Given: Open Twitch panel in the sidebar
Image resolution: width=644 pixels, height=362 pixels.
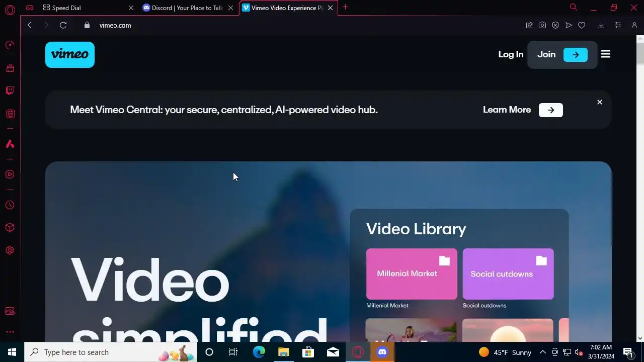Looking at the screenshot, I should click(10, 90).
